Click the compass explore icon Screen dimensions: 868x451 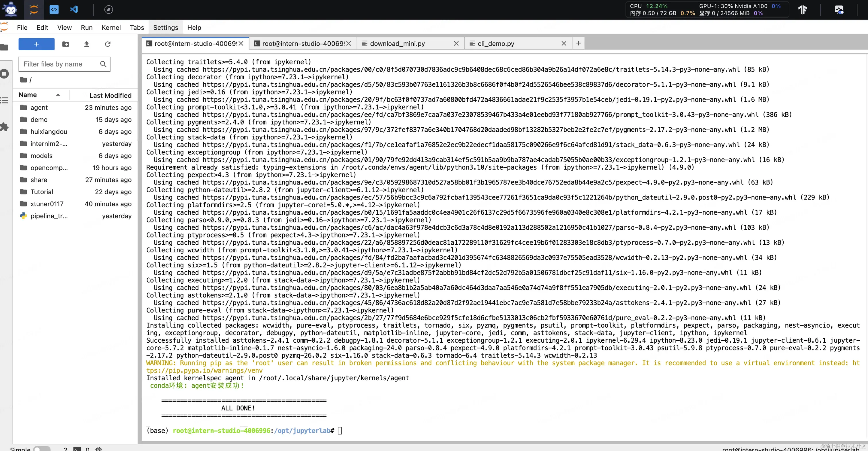[108, 9]
